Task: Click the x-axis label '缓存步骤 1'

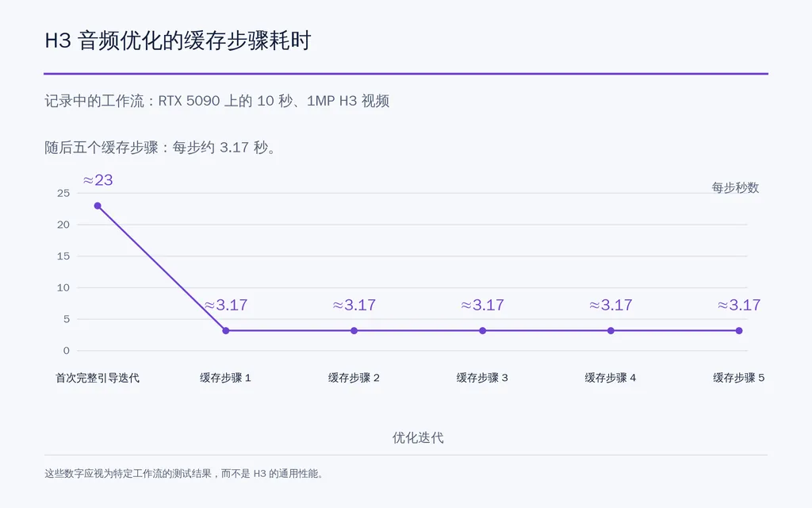Action: 226,378
